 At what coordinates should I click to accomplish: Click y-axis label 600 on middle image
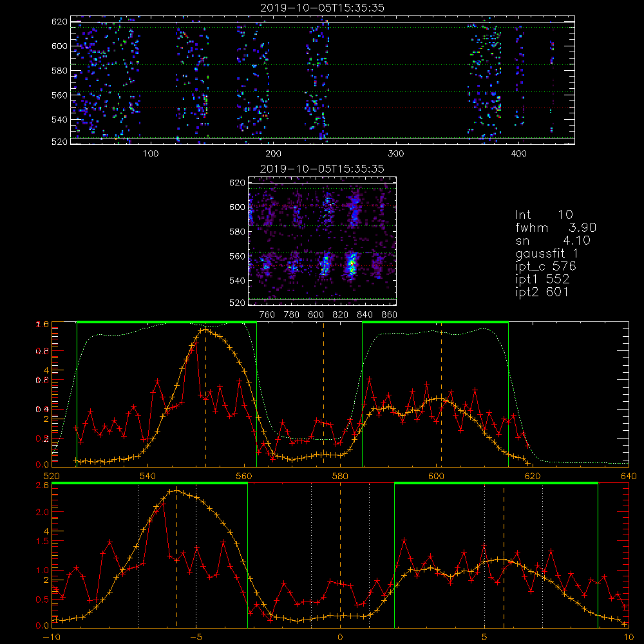point(237,207)
